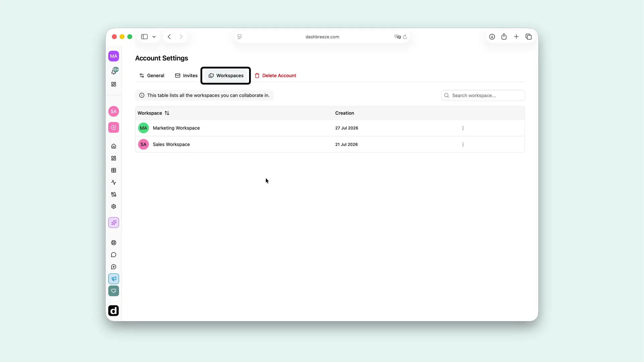Viewport: 644px width, 362px height.
Task: Click the home icon in sidebar
Action: coord(114,146)
